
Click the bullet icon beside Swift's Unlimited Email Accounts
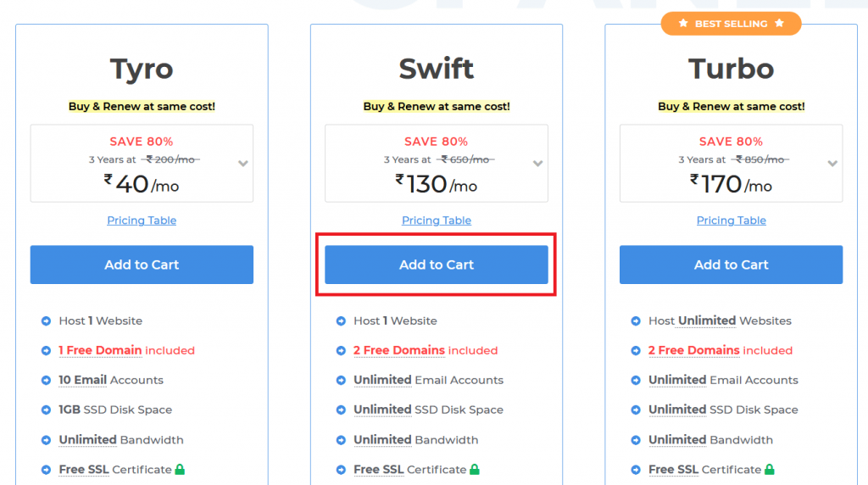pyautogui.click(x=341, y=381)
